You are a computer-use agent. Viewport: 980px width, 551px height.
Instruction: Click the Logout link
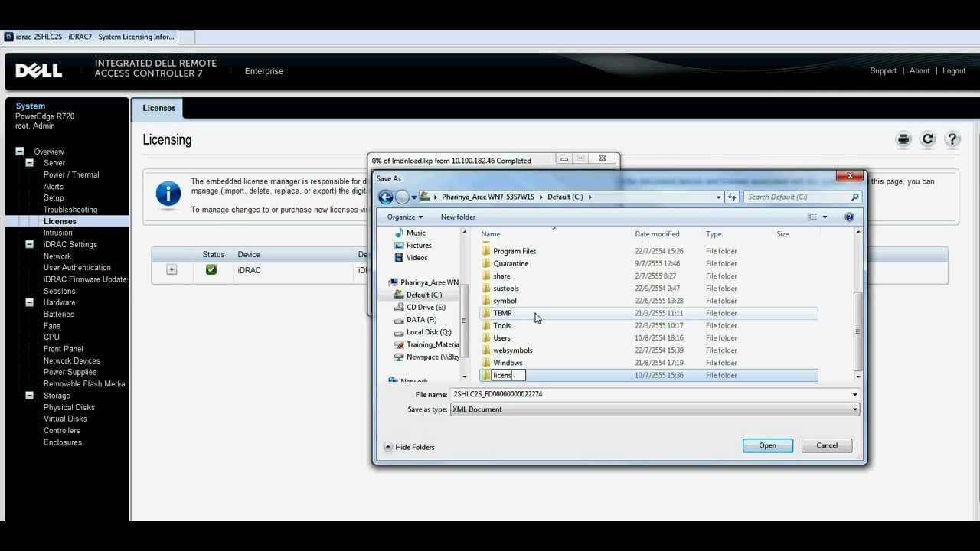(954, 71)
